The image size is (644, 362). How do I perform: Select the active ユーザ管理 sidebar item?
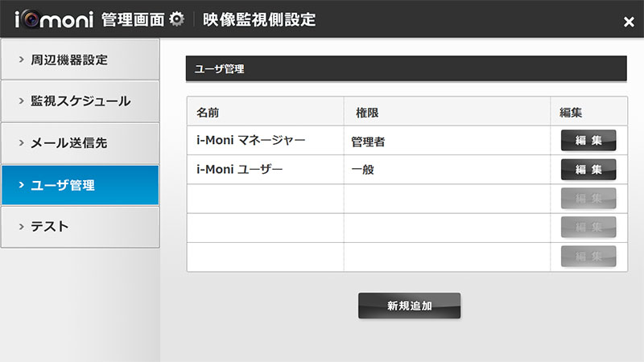80,186
